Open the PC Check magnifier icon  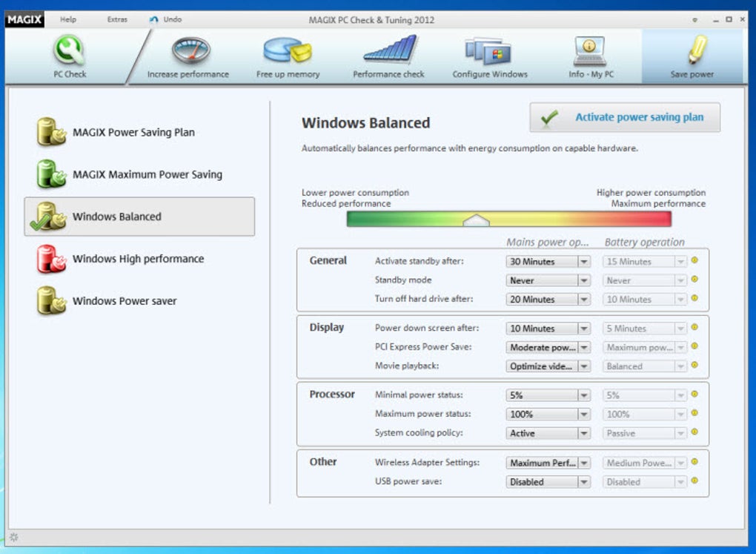69,50
